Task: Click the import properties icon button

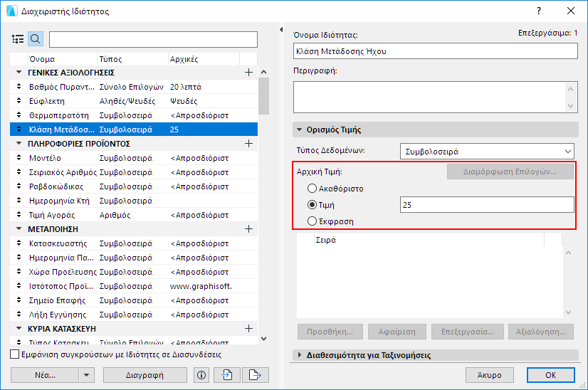Action: [227, 375]
